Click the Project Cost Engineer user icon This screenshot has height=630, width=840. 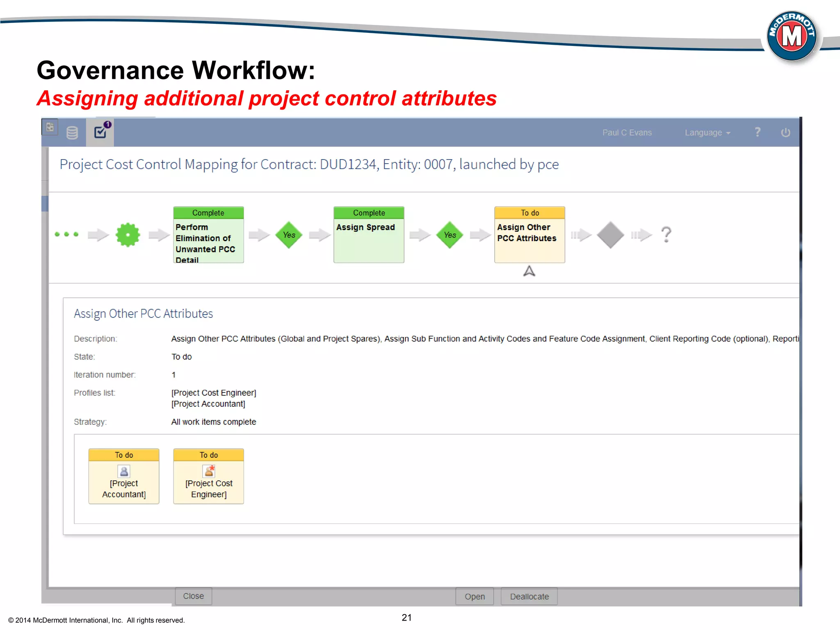point(209,471)
